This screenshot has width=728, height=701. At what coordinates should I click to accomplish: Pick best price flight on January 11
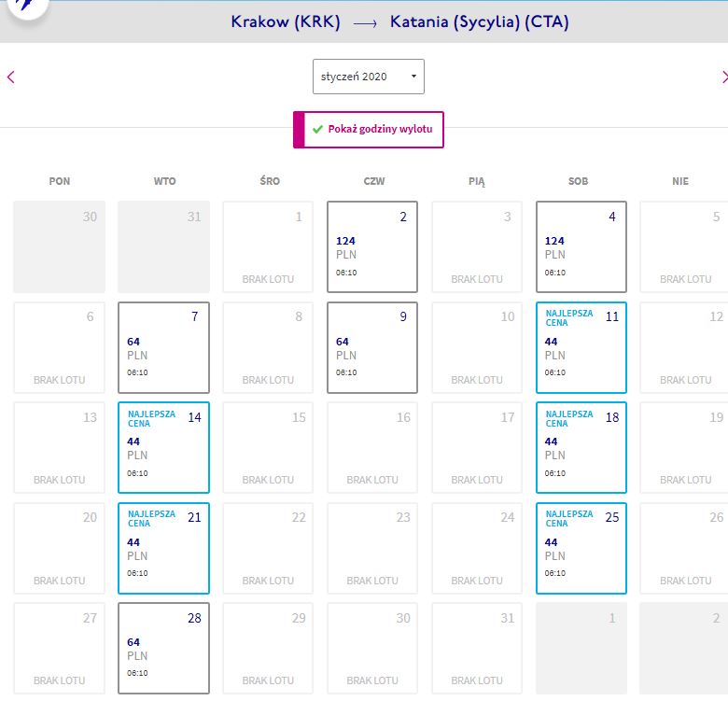(581, 348)
